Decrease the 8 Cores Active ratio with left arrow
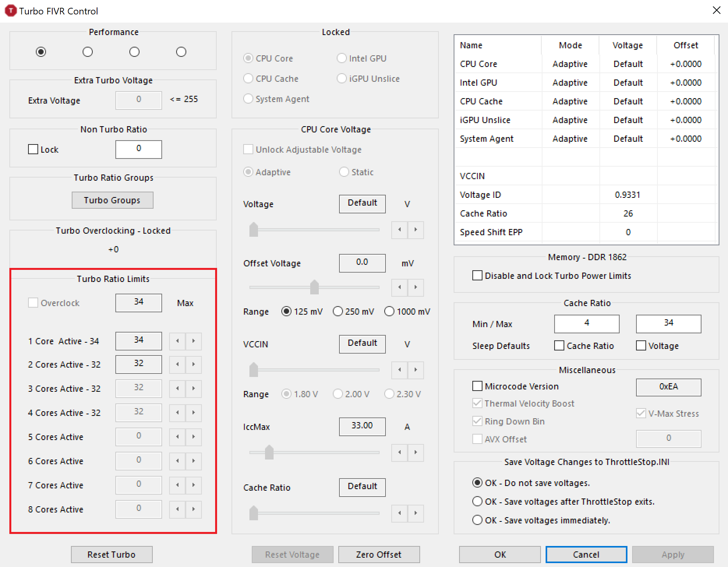This screenshot has height=567, width=728. [177, 509]
